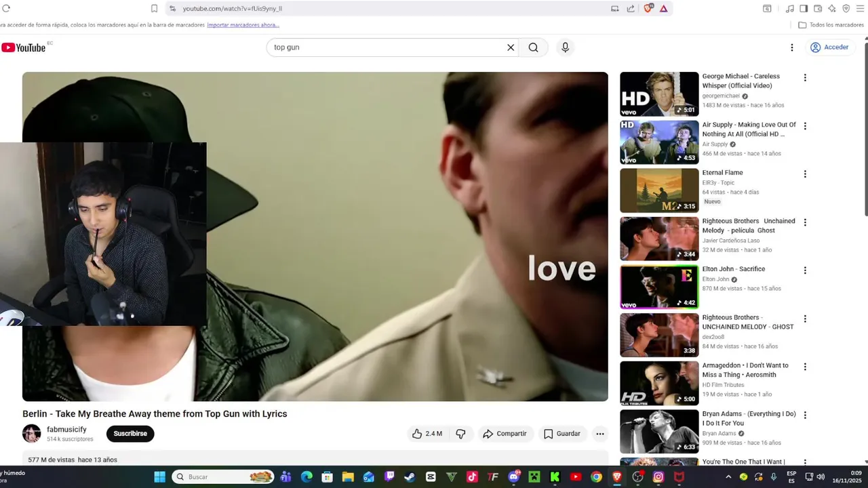Open Bryan Adams Do It For You title
The height and width of the screenshot is (488, 868).
749,418
